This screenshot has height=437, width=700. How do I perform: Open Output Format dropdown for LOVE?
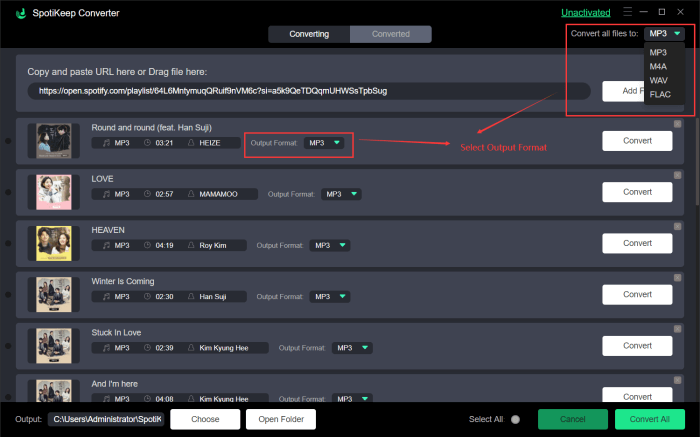341,194
